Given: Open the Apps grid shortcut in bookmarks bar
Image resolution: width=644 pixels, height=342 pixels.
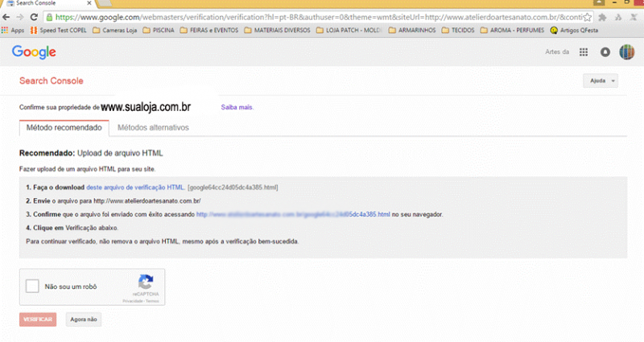Looking at the screenshot, I should coord(13,31).
